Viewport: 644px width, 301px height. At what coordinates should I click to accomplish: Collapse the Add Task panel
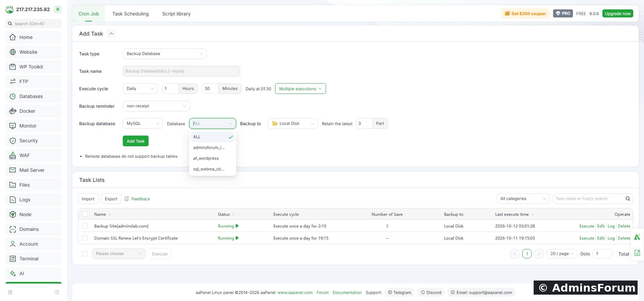[111, 34]
